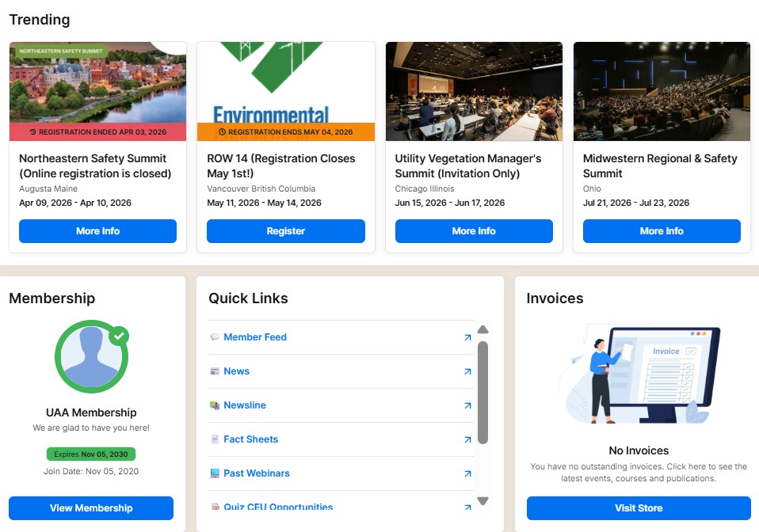Open the Quiz CEU Opportunities link
This screenshot has width=759, height=532.
(277, 507)
